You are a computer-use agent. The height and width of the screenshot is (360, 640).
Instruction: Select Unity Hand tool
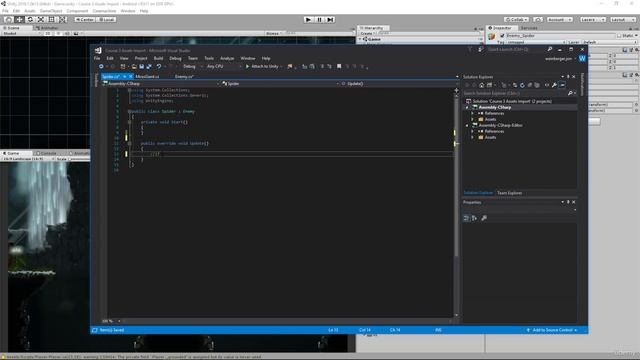(8, 20)
